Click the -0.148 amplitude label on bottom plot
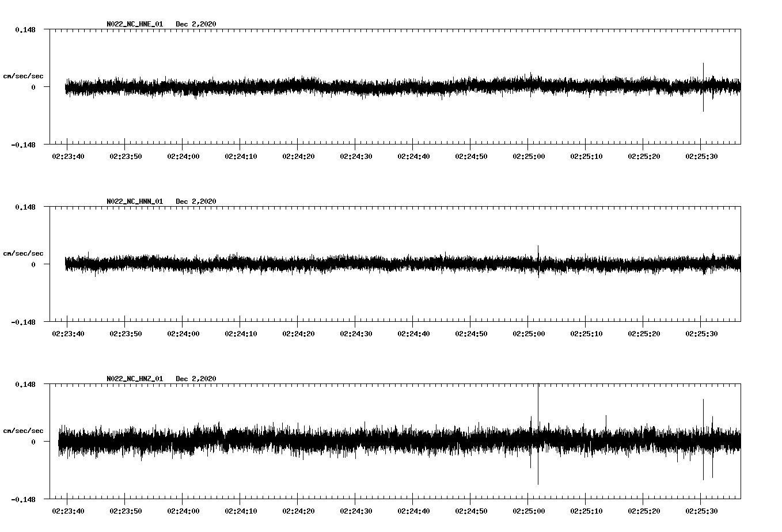The height and width of the screenshot is (532, 782). coord(24,500)
